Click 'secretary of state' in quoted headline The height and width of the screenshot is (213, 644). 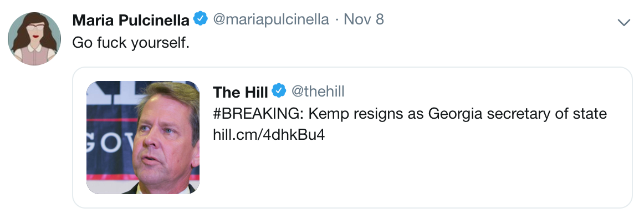pos(546,114)
